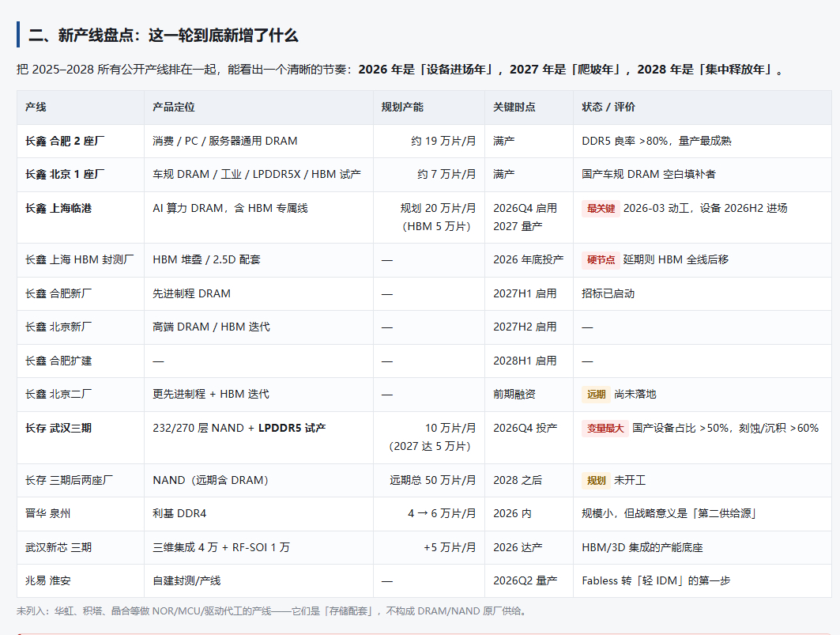Click capacity value '约 7 万片/月'
This screenshot has height=635, width=840.
446,174
